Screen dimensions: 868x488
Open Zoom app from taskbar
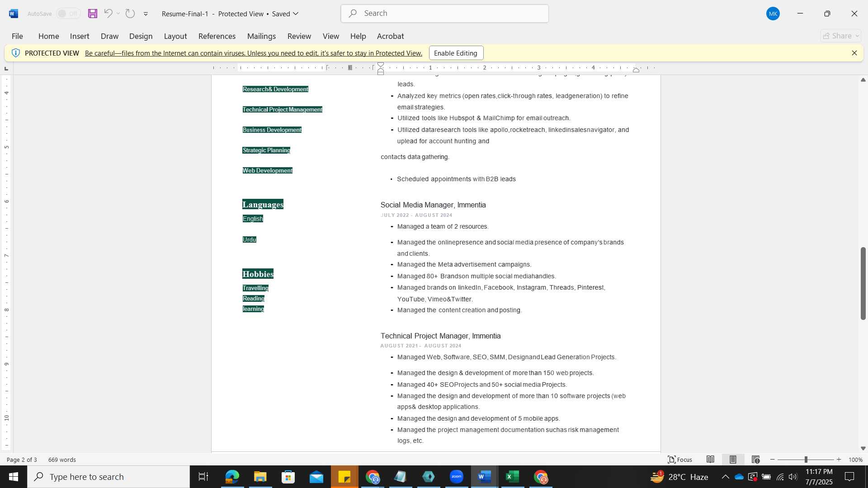pos(457,477)
